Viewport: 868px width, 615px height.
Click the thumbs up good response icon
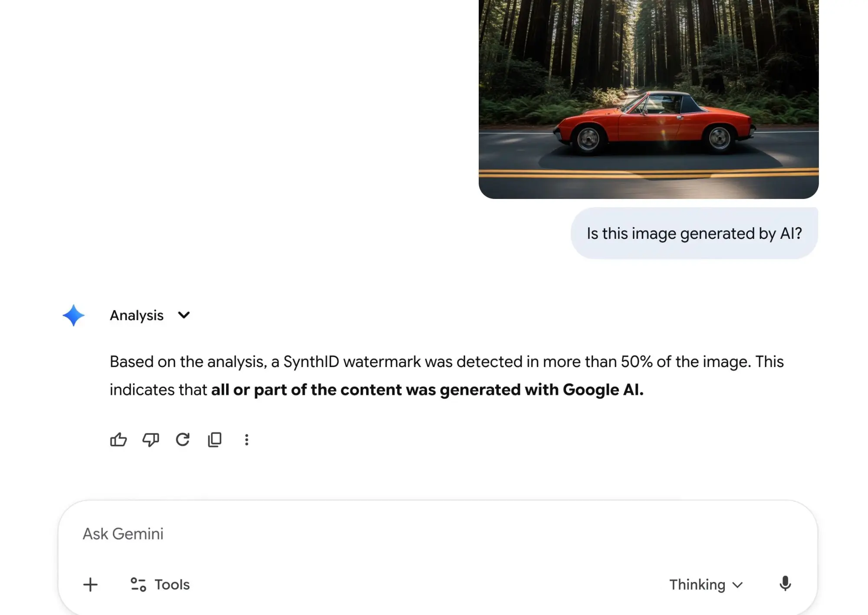click(x=118, y=440)
